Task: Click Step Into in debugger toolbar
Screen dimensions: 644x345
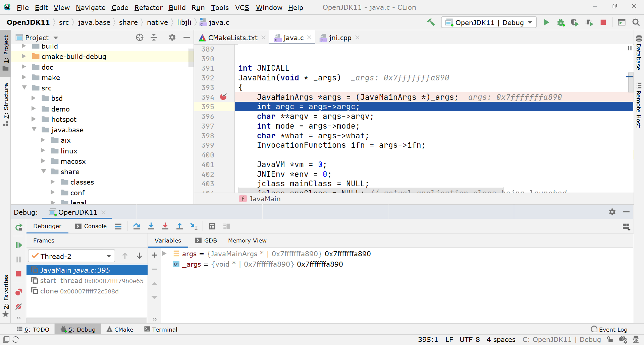Action: (x=151, y=226)
